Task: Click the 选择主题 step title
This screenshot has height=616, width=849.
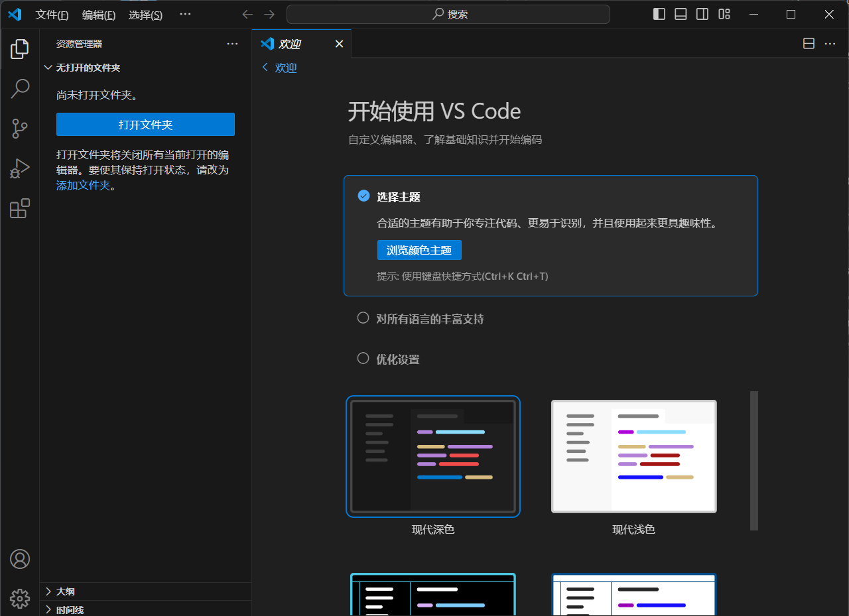Action: 399,197
